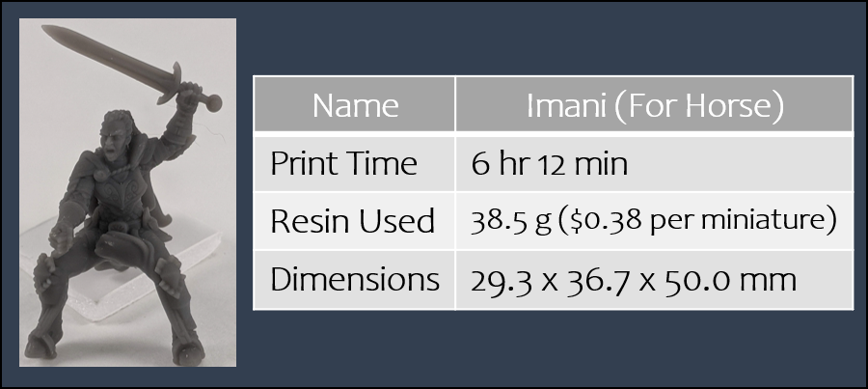The width and height of the screenshot is (868, 389).
Task: Click the Imani miniature photo
Action: [x=128, y=193]
